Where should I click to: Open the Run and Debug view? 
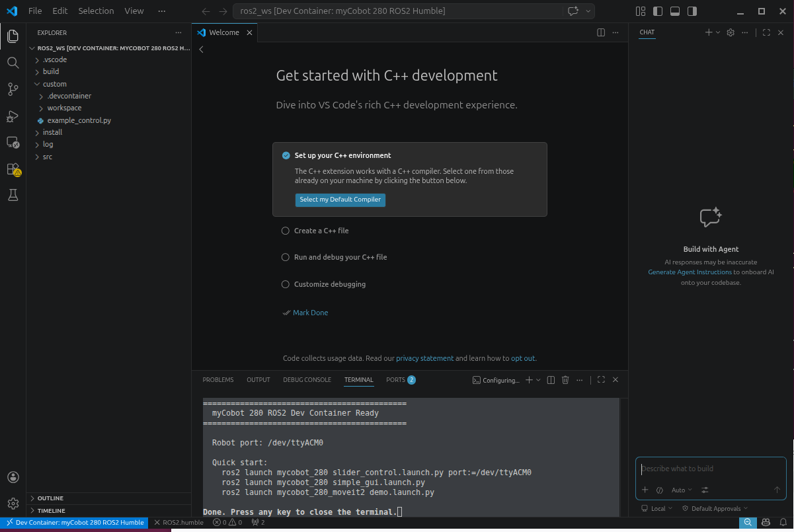pyautogui.click(x=13, y=116)
